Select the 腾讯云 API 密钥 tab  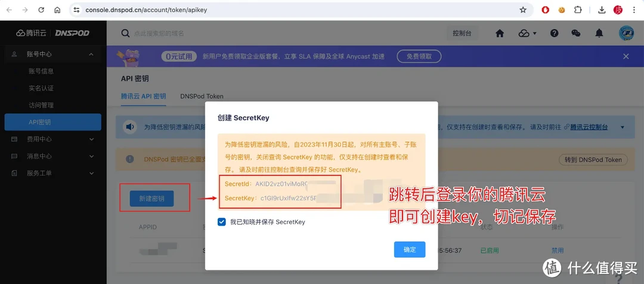tap(143, 96)
